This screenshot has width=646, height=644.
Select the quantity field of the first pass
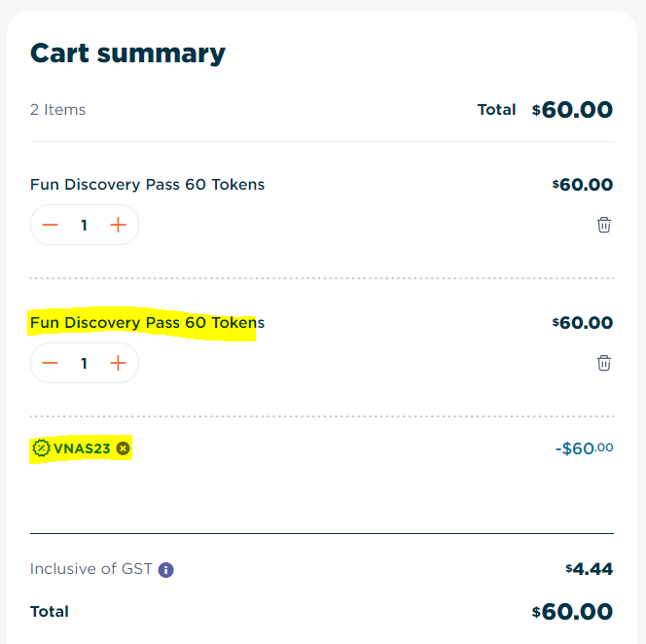point(84,225)
